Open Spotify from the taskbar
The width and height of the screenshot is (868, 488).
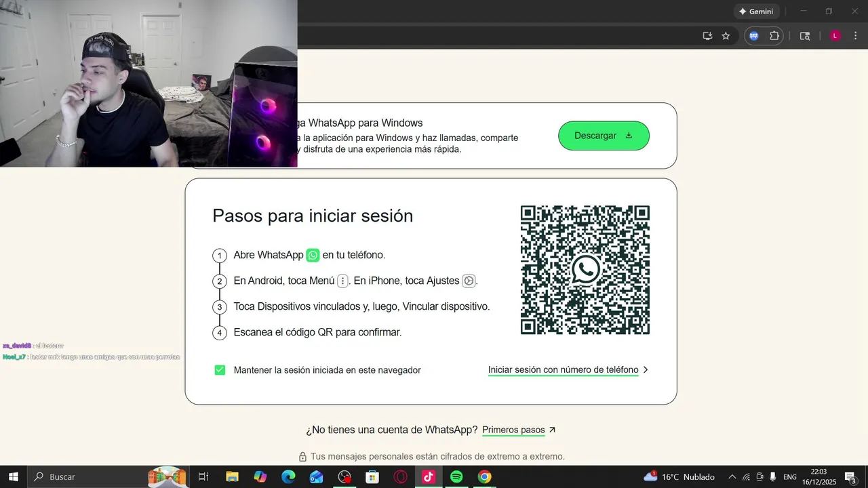coord(456,476)
